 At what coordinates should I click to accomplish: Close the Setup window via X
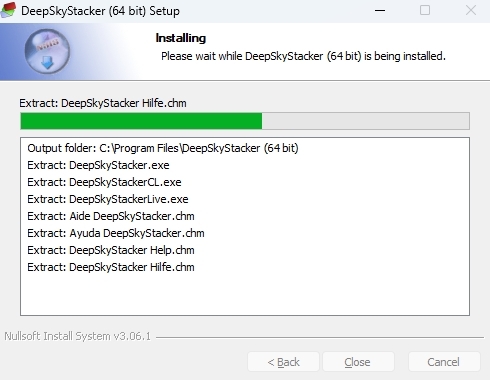coord(471,11)
